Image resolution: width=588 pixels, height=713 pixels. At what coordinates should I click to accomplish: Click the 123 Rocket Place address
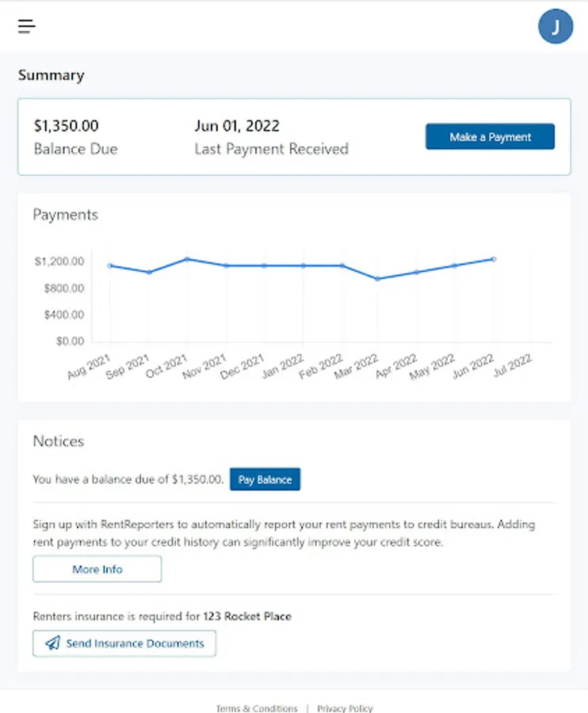(x=247, y=616)
